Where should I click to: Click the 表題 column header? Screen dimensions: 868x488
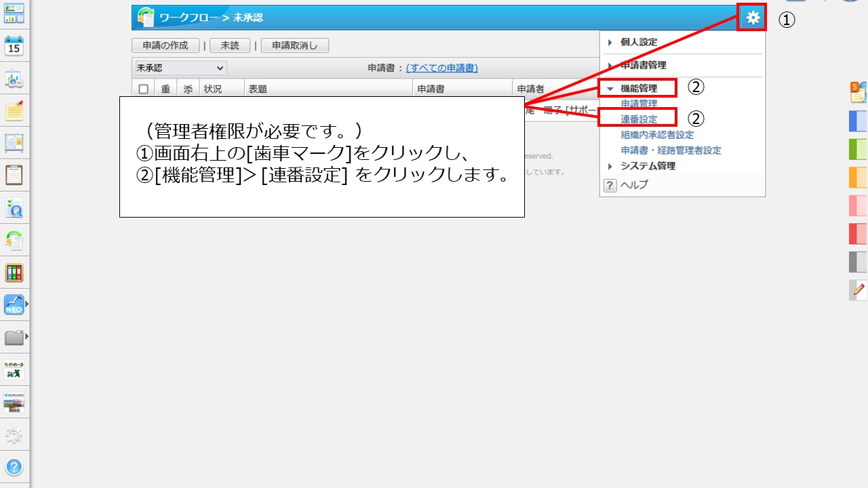click(258, 89)
